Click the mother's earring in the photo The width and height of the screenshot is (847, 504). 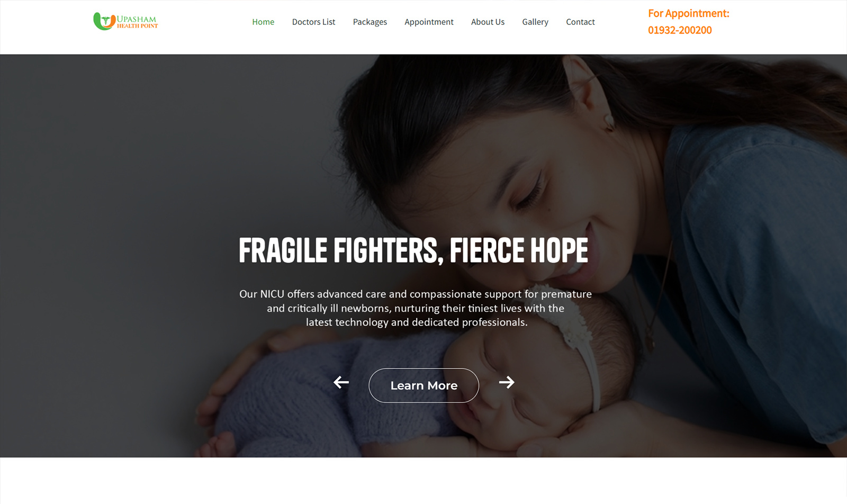coord(609,123)
